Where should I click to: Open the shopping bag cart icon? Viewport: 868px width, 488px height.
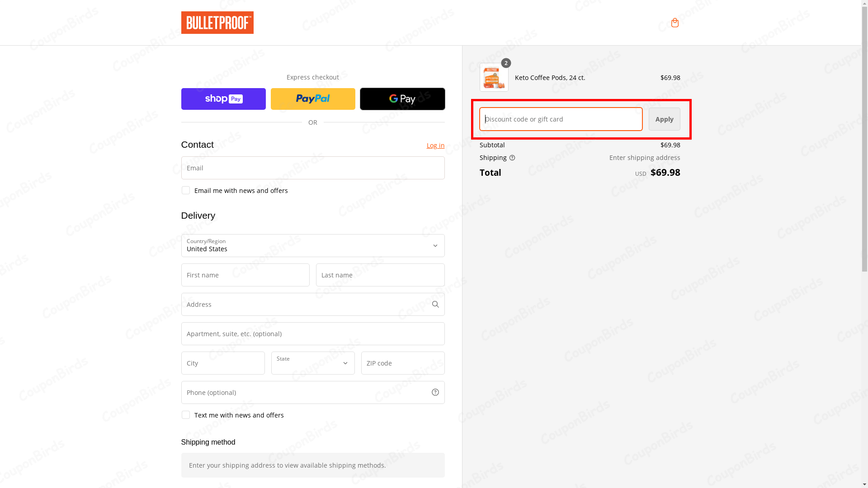coord(675,23)
